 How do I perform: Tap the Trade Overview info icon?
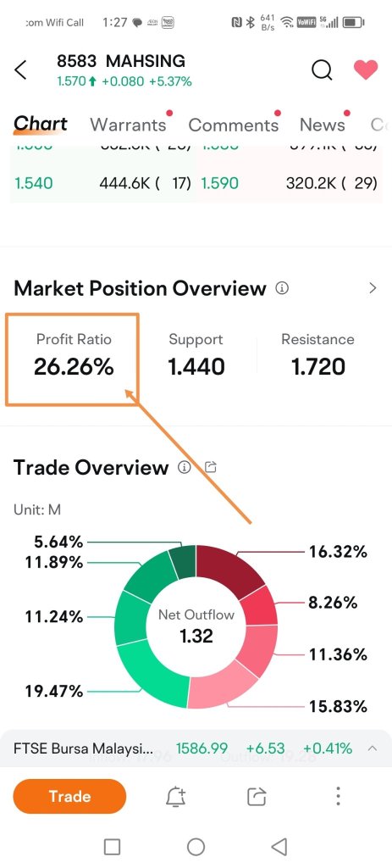(x=184, y=467)
